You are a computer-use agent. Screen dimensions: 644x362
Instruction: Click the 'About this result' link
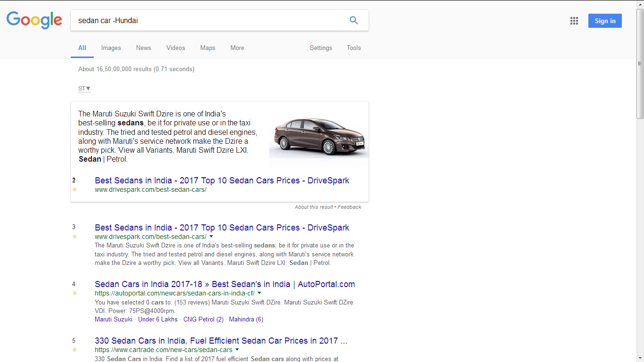coord(314,207)
